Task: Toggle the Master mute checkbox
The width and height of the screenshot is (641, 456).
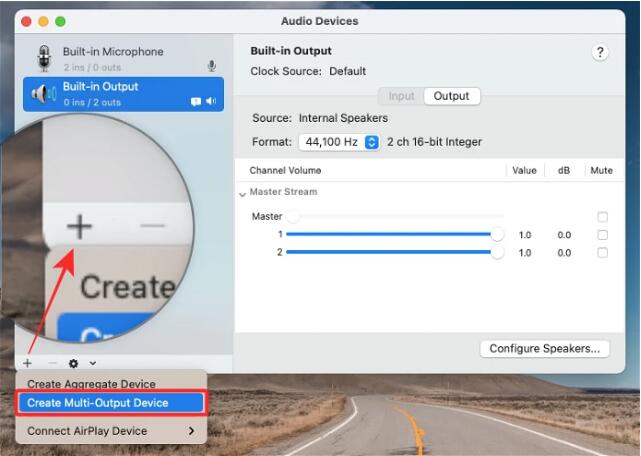Action: point(602,217)
